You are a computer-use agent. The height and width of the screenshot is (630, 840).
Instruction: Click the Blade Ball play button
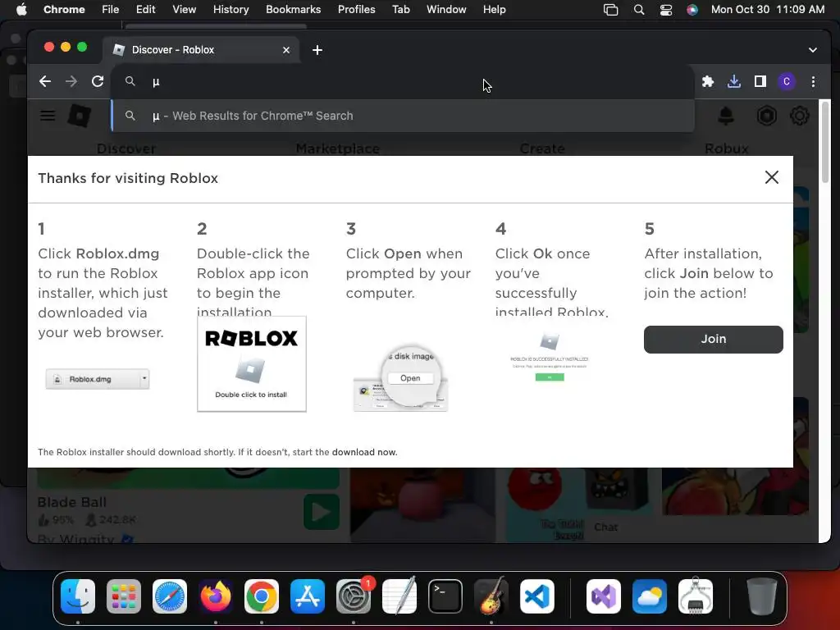click(x=322, y=512)
